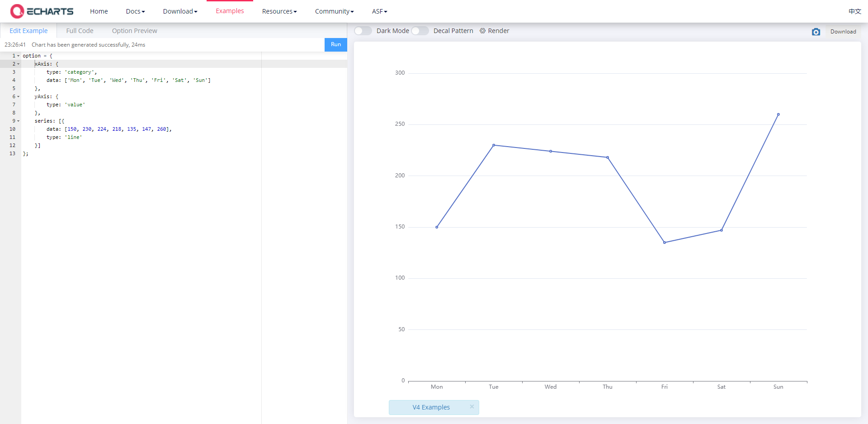Open the Resources dropdown menu
Viewport: 868px width, 424px height.
coord(279,11)
